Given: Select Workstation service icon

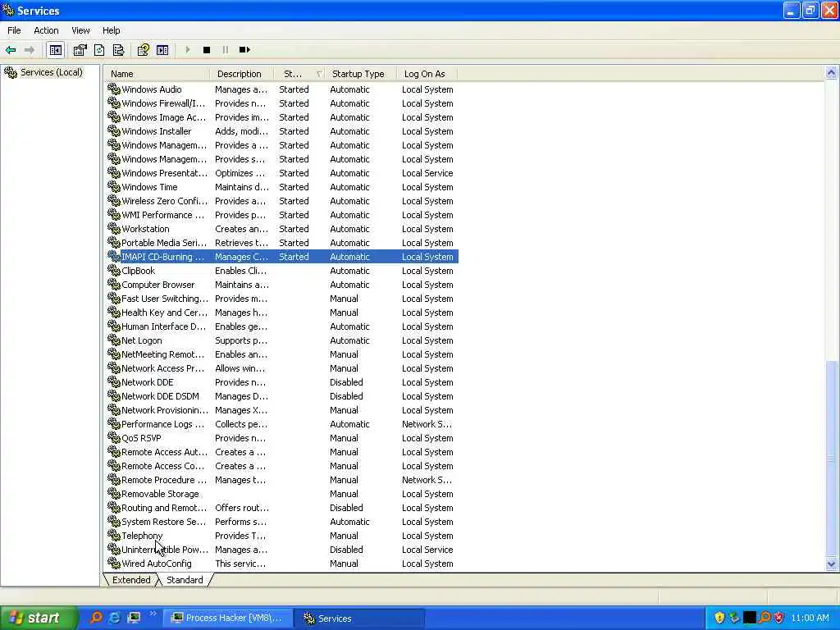Looking at the screenshot, I should tap(113, 228).
